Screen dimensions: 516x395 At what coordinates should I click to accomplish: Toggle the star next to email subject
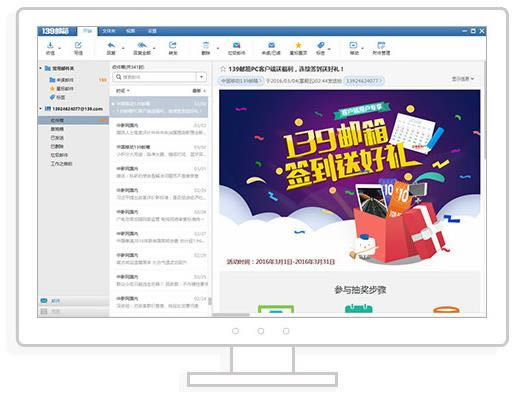click(x=223, y=69)
